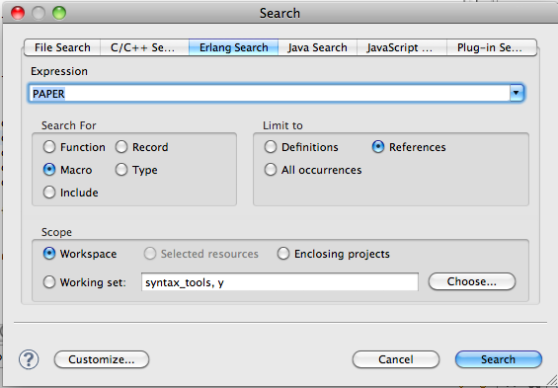
Task: Set scope to Enclosing projects
Action: pos(283,254)
